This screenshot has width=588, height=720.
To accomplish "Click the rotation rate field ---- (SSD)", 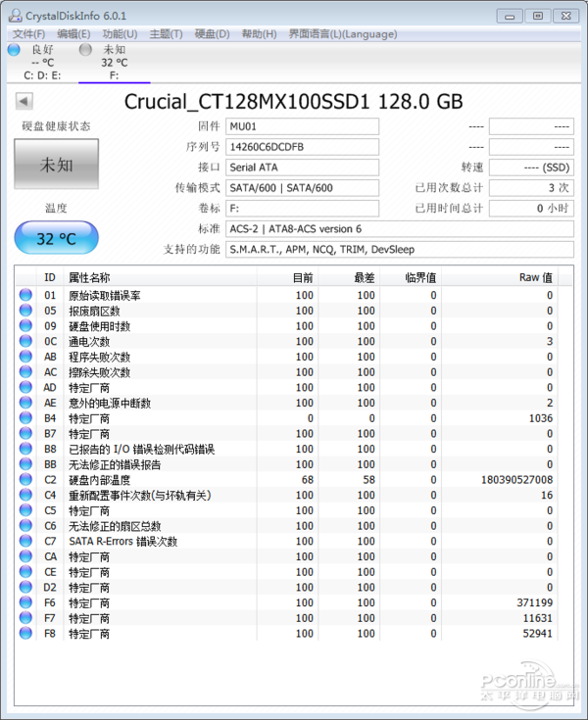I will click(531, 168).
